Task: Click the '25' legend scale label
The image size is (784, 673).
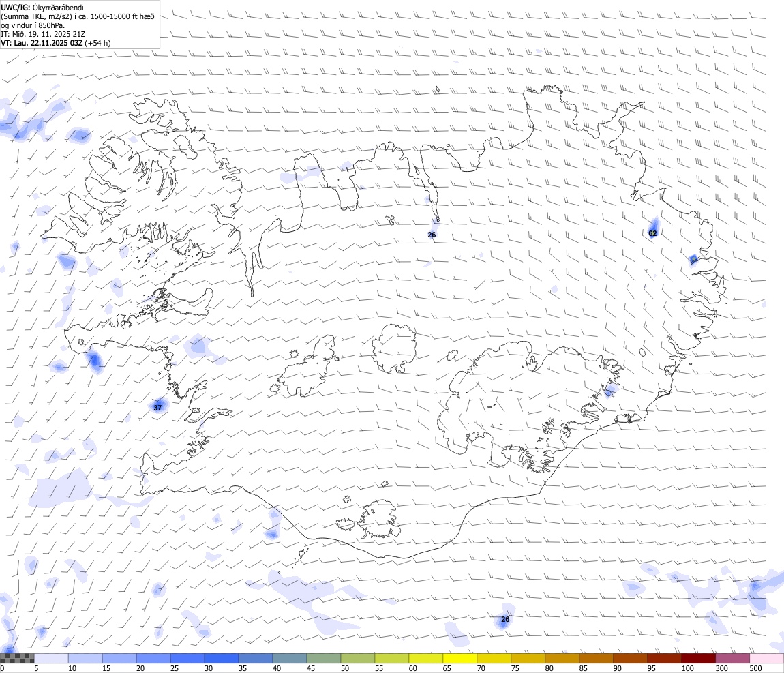Action: (175, 668)
